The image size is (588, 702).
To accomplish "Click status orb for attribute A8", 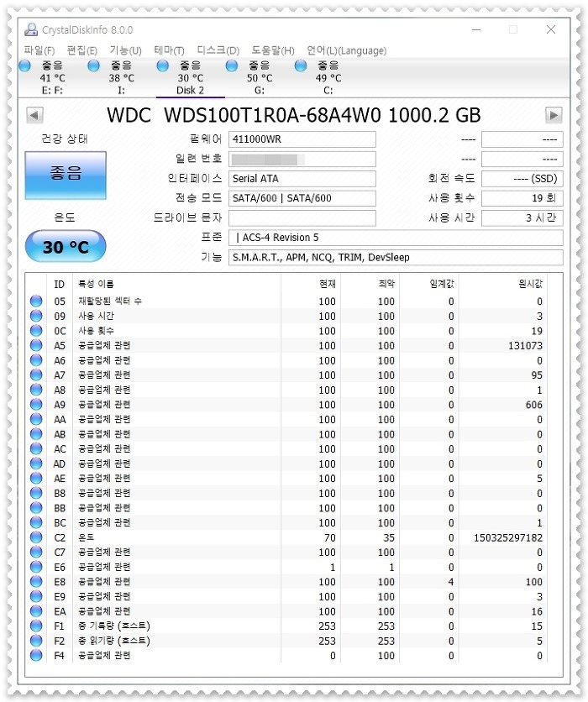I will (36, 390).
